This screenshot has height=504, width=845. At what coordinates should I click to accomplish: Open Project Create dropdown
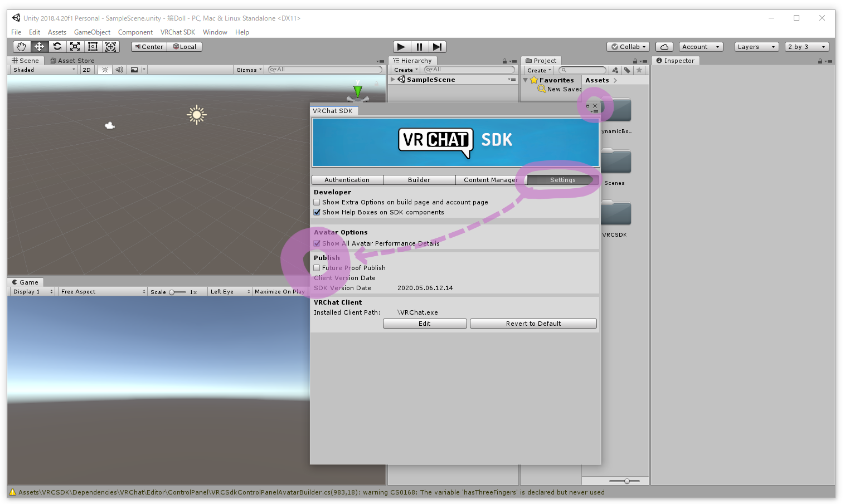pos(539,70)
